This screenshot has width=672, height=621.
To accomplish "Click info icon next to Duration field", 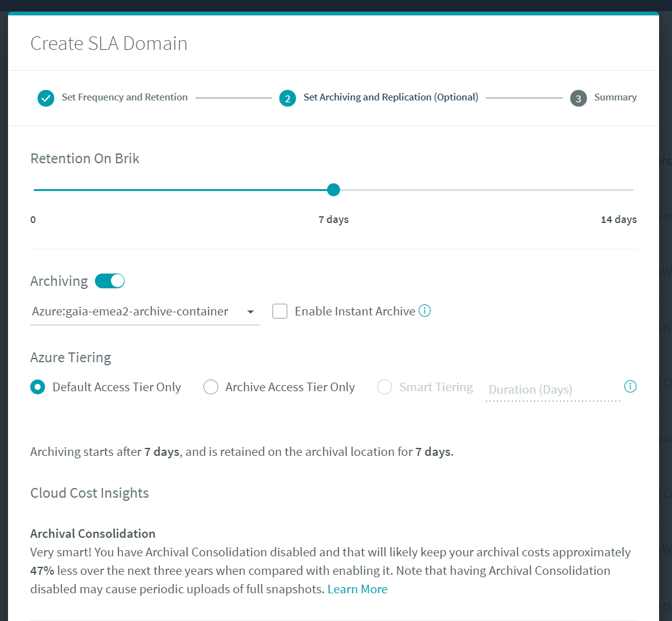I will coord(630,386).
